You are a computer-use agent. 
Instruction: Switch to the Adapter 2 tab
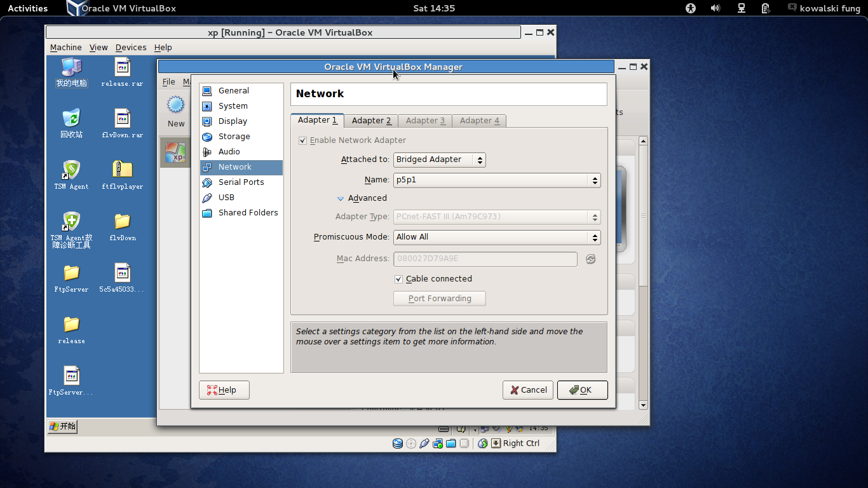coord(371,121)
